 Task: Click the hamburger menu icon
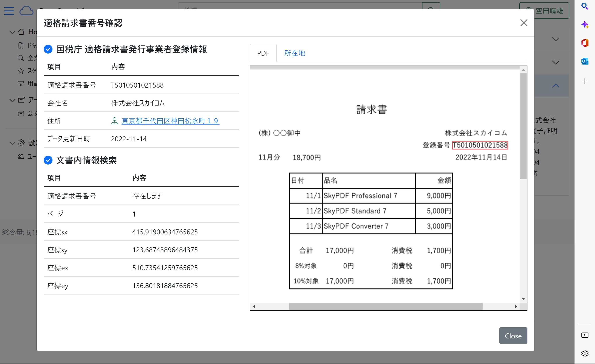pos(9,11)
